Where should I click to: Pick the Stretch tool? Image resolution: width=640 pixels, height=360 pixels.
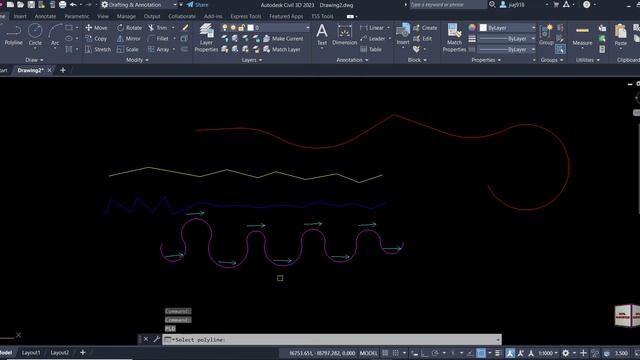98,49
